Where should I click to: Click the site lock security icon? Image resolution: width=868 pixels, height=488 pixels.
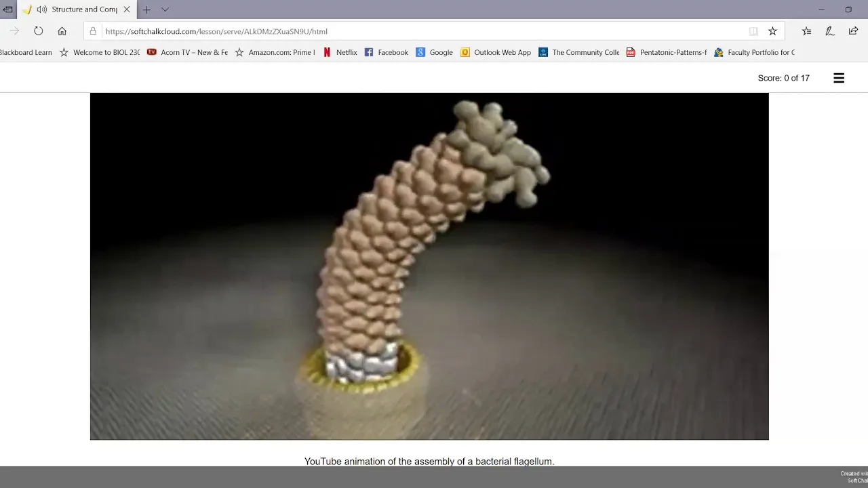[93, 31]
